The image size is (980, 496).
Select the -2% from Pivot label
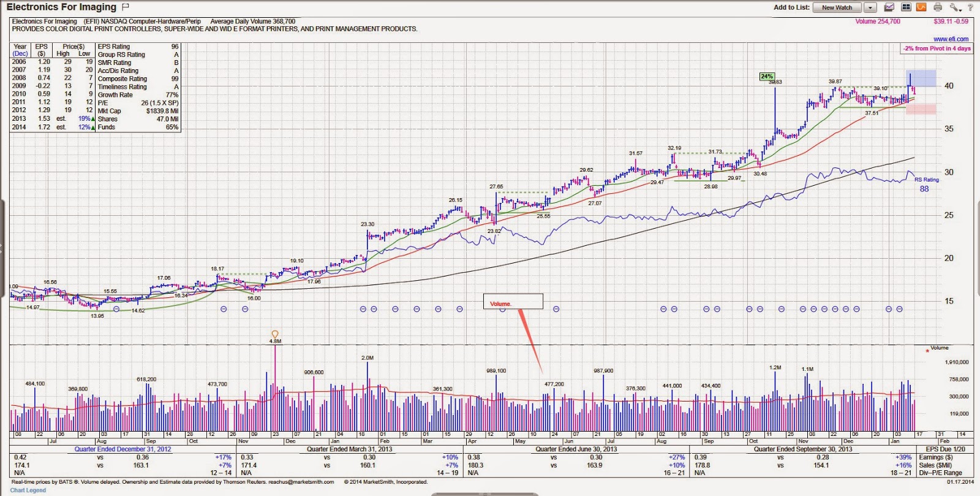click(937, 48)
